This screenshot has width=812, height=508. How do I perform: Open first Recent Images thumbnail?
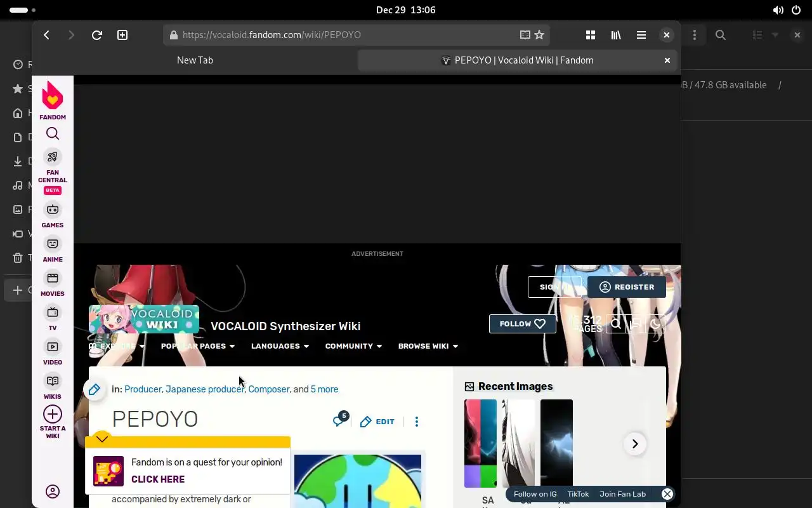[x=480, y=443]
